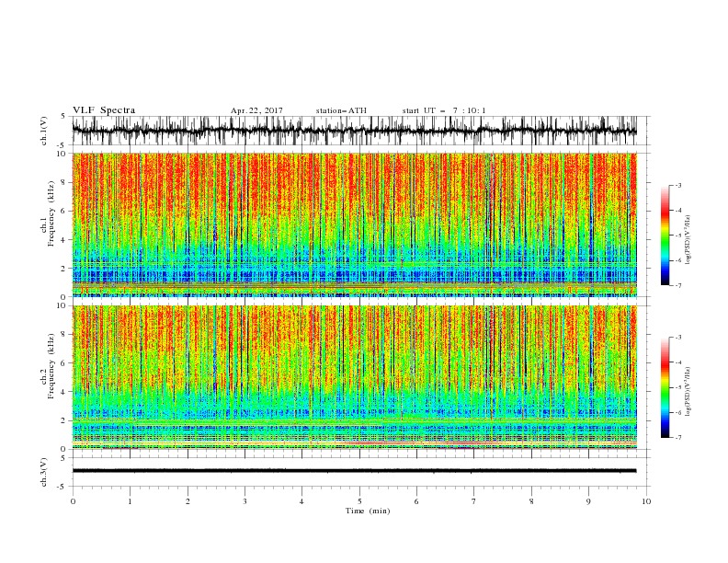Image resolution: width=728 pixels, height=563 pixels.
Task: Click the "-3" tick on ch.1 colorbar
Action: click(677, 185)
